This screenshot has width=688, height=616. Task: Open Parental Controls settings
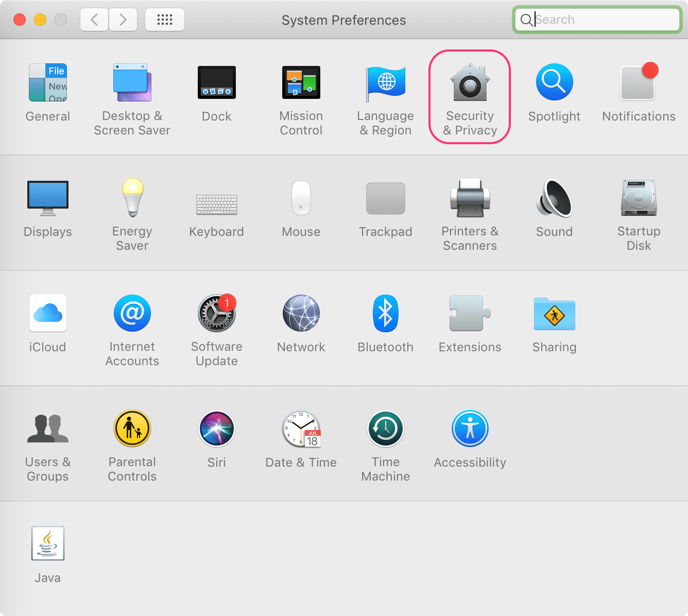point(132,429)
